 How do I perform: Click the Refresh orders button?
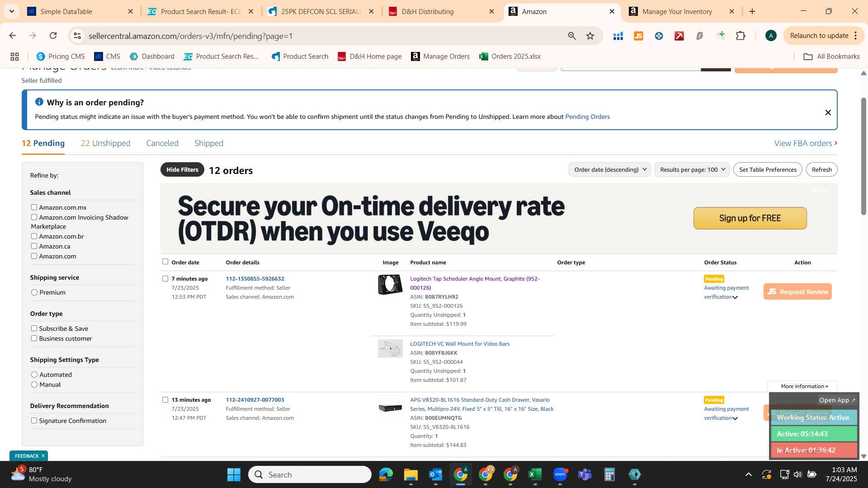tap(821, 169)
